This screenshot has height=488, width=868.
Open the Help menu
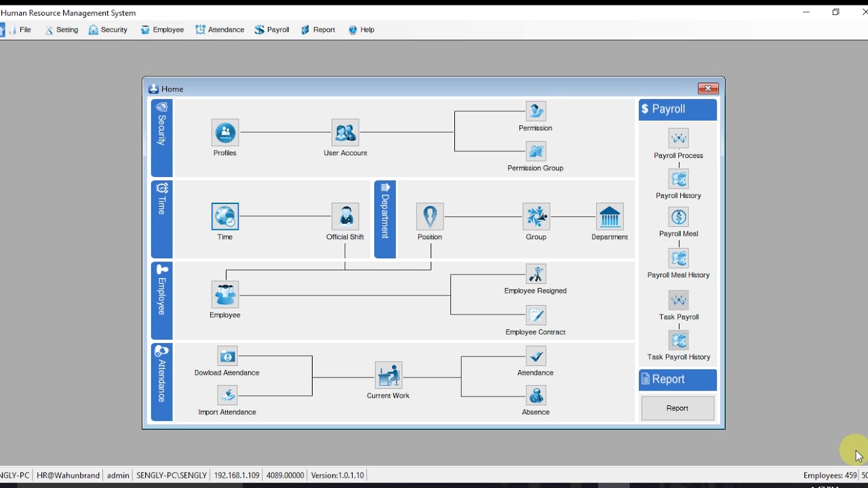point(361,30)
